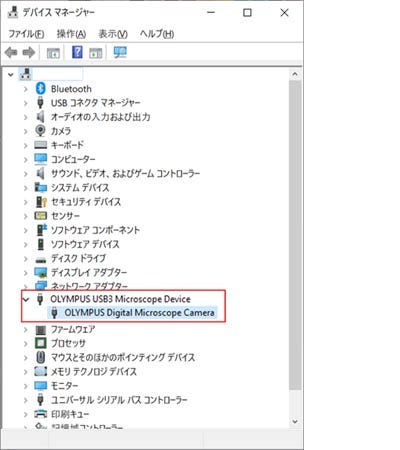Viewport: 400px width, 450px height.
Task: Click the scrollbar down arrow
Action: click(295, 421)
